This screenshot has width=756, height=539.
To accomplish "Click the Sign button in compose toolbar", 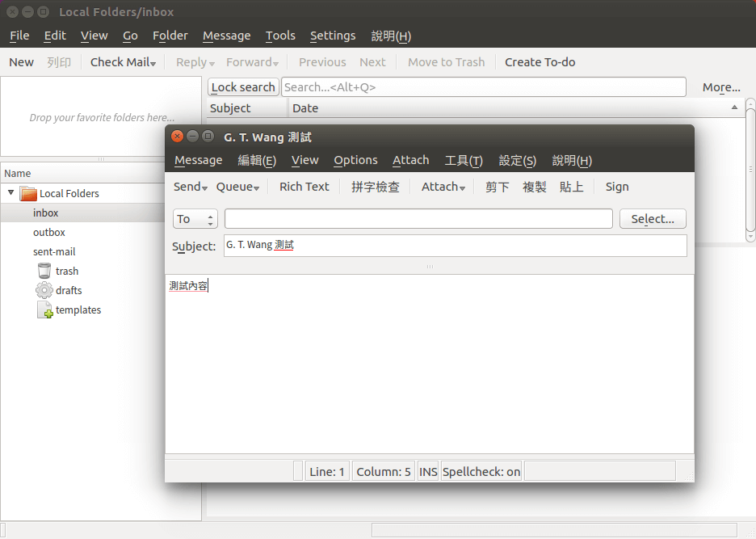I will [x=616, y=187].
